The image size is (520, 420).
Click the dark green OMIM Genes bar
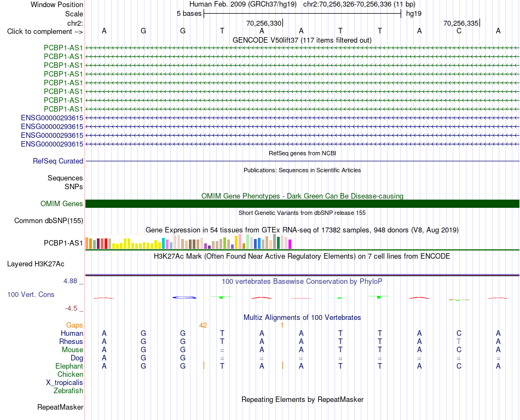coord(302,203)
